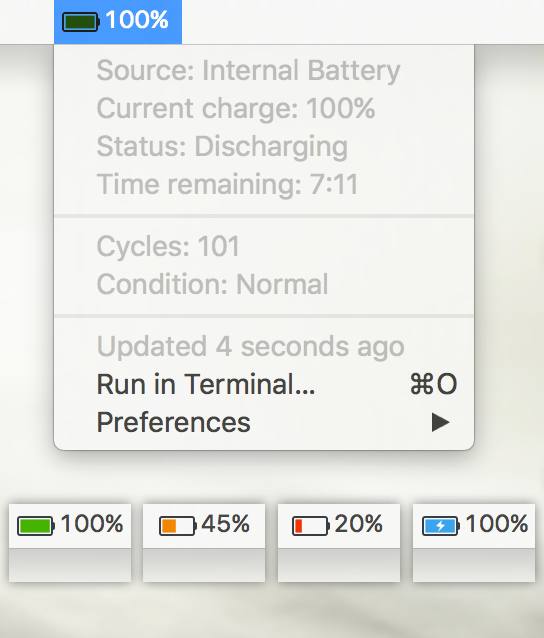The width and height of the screenshot is (544, 638).
Task: Click the orange 45% battery icon
Action: [178, 526]
